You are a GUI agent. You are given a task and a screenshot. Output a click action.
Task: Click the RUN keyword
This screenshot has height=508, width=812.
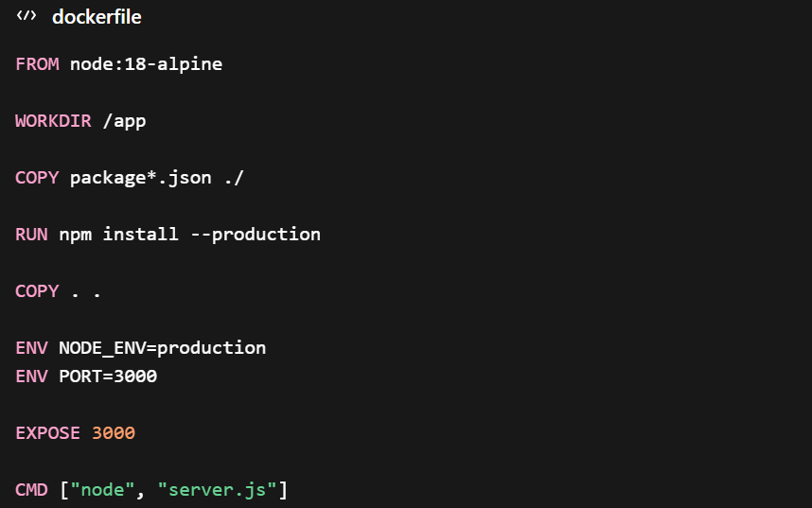(x=31, y=235)
